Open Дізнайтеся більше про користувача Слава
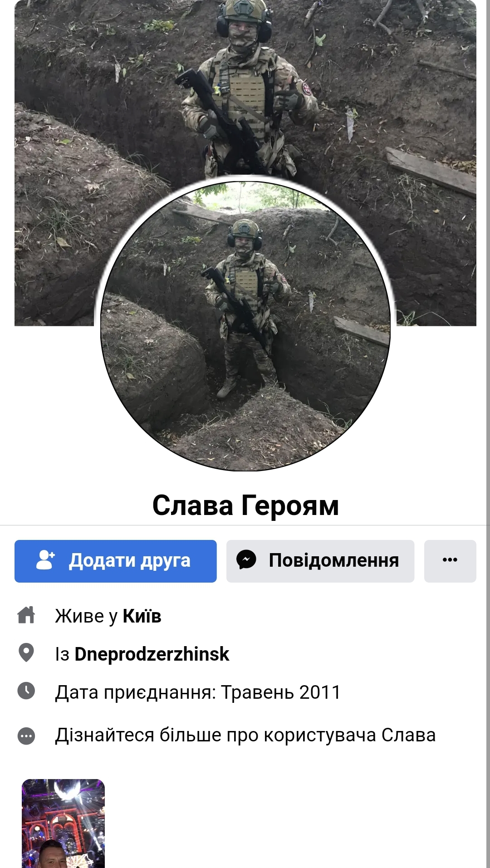The width and height of the screenshot is (490, 868). click(x=245, y=735)
